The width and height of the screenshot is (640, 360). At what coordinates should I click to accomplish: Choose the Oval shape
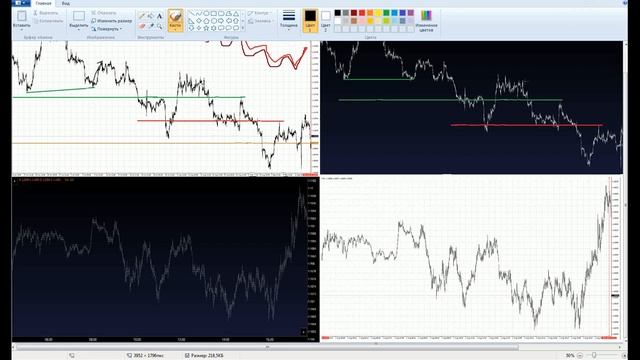click(x=206, y=13)
